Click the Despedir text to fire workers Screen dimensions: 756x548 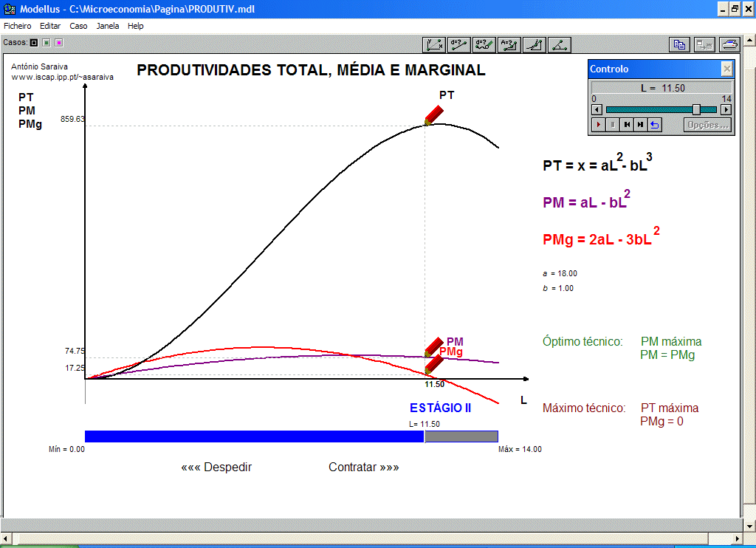[216, 467]
